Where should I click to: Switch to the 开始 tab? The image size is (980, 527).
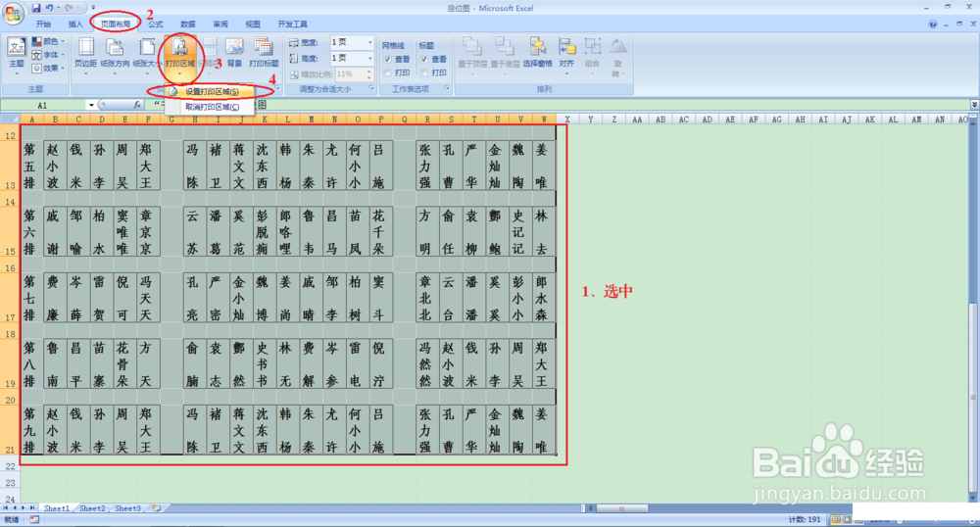[x=43, y=24]
